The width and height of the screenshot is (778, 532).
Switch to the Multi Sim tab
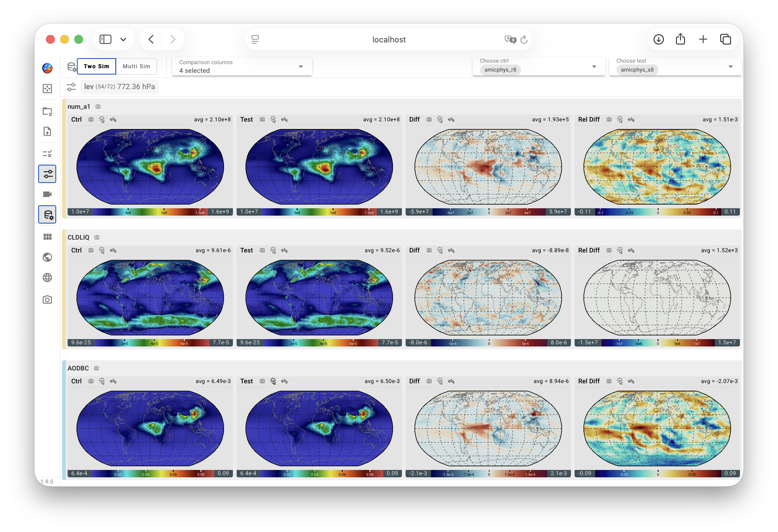[x=137, y=66]
